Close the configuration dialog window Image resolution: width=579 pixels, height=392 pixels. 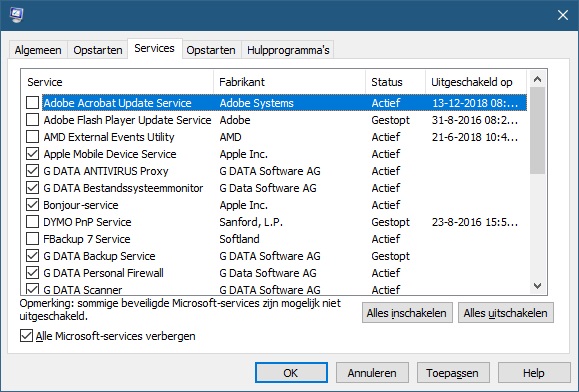tap(563, 15)
